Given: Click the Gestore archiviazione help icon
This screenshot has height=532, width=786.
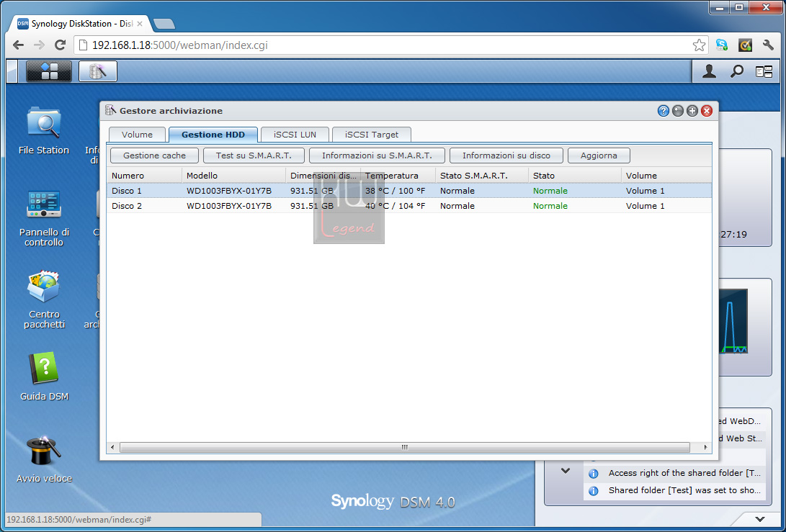Looking at the screenshot, I should [x=664, y=111].
